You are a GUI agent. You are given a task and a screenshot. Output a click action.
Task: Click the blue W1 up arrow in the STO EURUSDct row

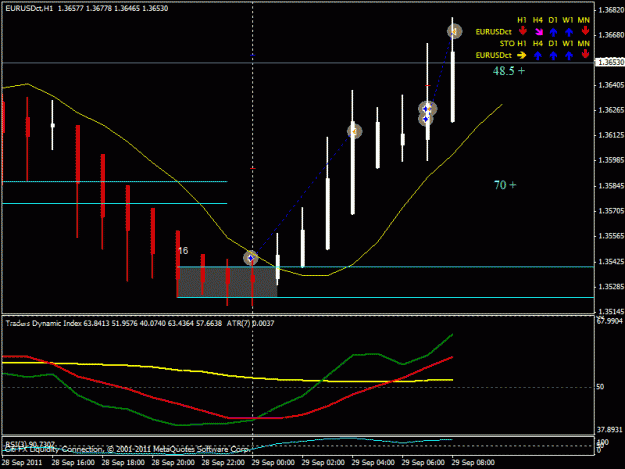[569, 55]
